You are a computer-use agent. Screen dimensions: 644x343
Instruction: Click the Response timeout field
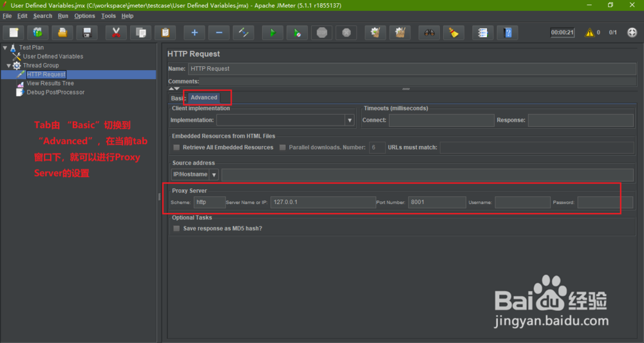[x=581, y=120]
